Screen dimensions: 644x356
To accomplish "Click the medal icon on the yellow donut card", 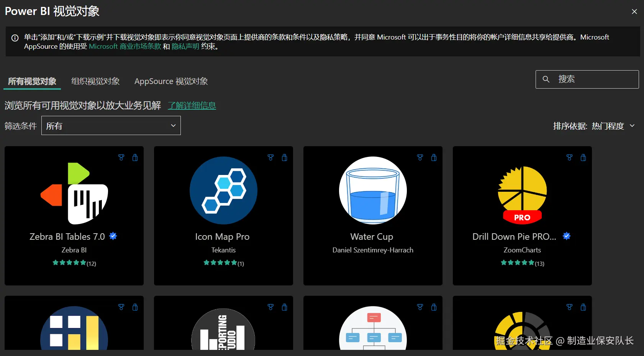I will pos(570,307).
